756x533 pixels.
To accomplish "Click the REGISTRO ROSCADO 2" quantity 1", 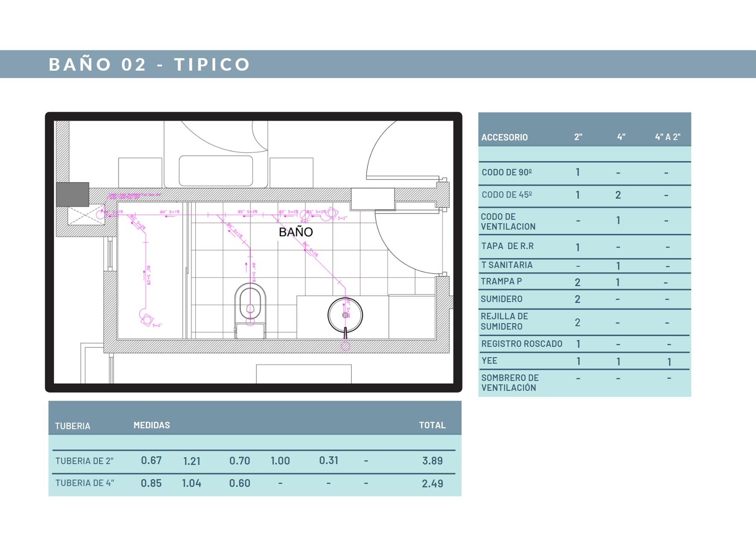I will pyautogui.click(x=578, y=344).
